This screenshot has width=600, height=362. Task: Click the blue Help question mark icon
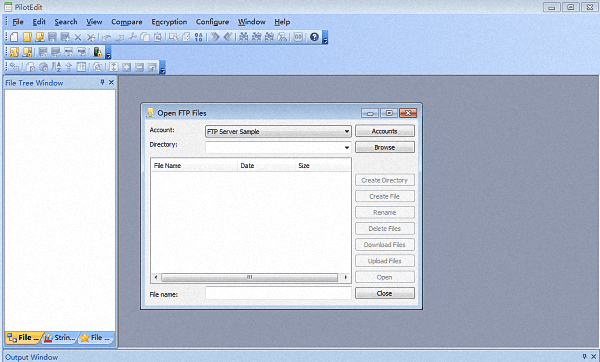pyautogui.click(x=314, y=37)
